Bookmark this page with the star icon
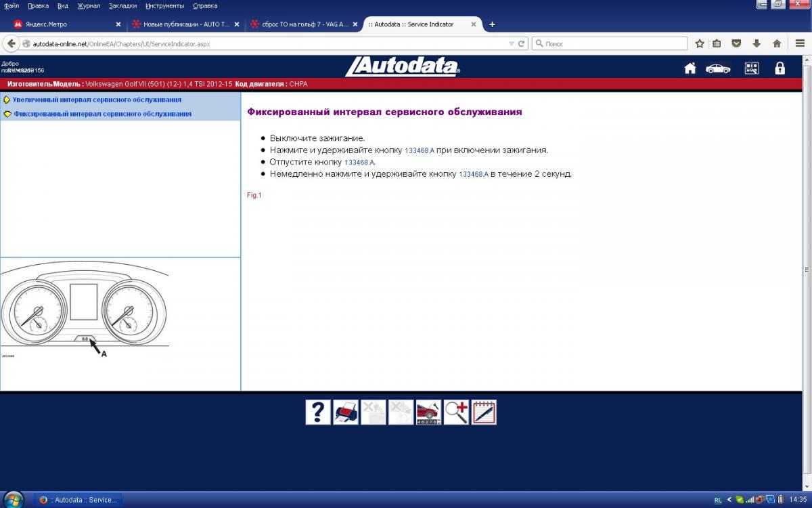 (x=700, y=43)
